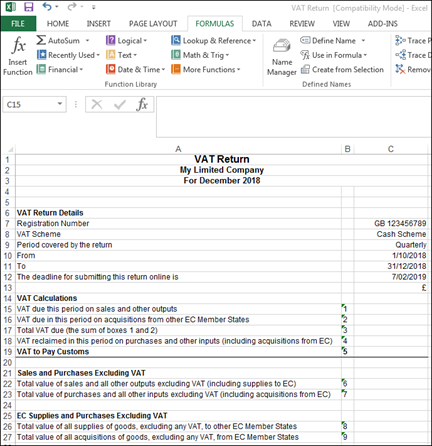This screenshot has height=446, width=432.
Task: Open the Date & Time functions icon
Action: 111,69
